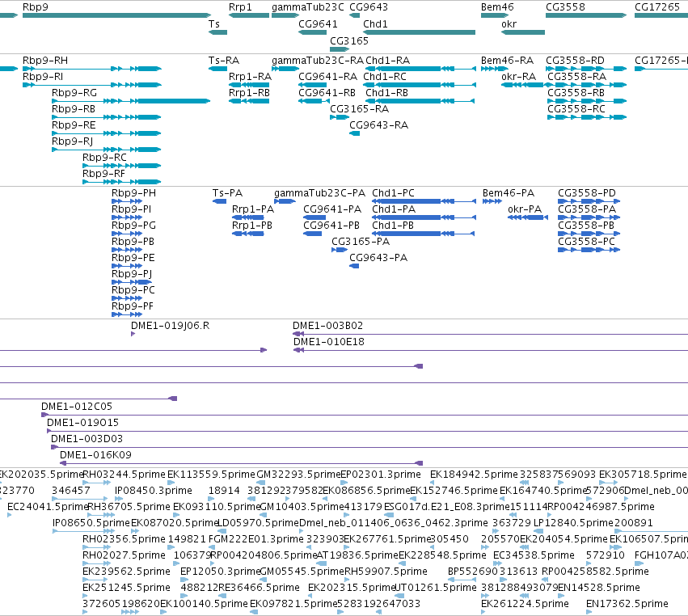This screenshot has width=688, height=616.
Task: Click protein CG3558-PC label
Action: coord(587,242)
